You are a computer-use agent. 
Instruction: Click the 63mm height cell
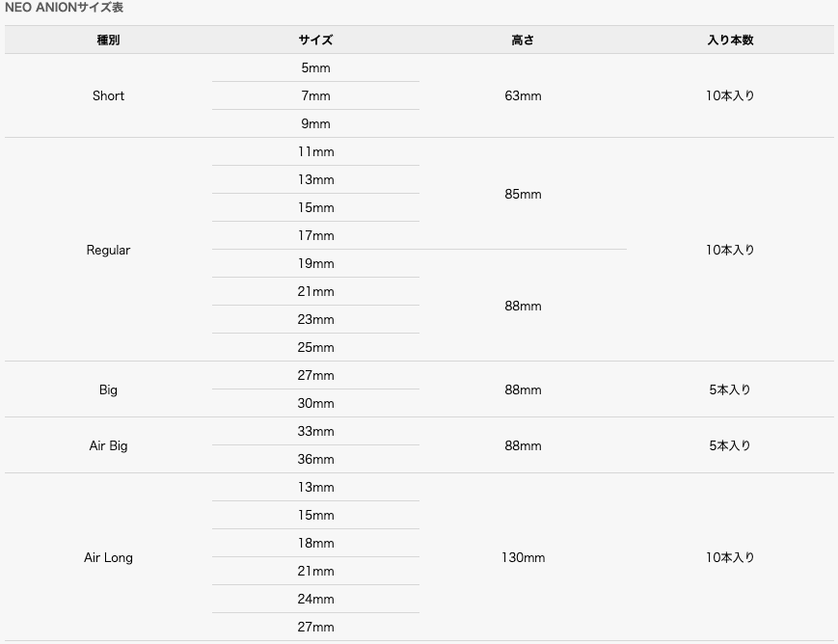point(523,95)
